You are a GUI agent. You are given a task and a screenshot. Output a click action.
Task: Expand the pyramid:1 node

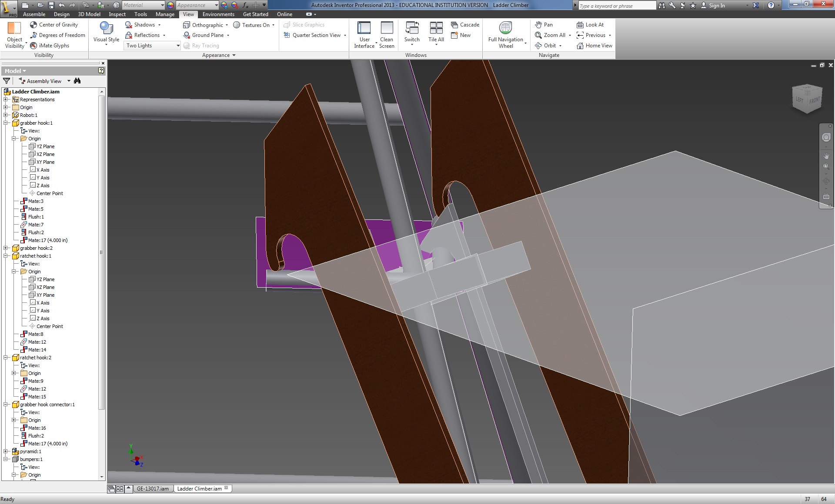pos(6,451)
